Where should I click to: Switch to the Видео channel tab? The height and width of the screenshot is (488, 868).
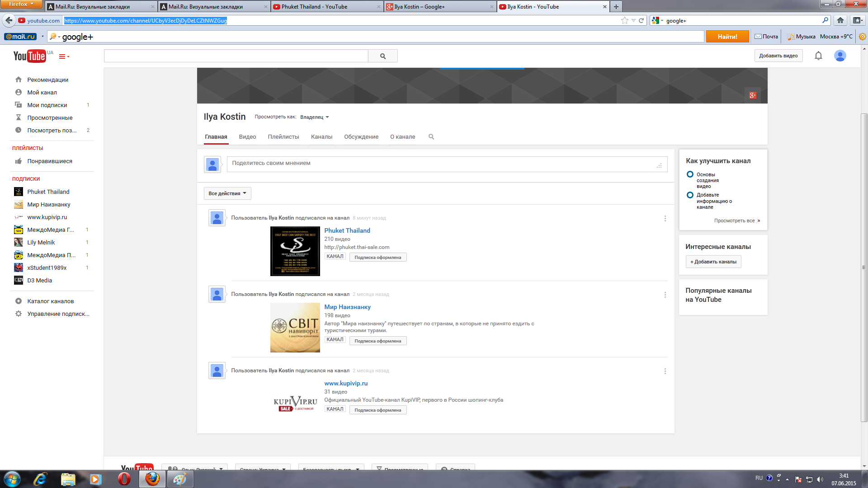pyautogui.click(x=247, y=137)
